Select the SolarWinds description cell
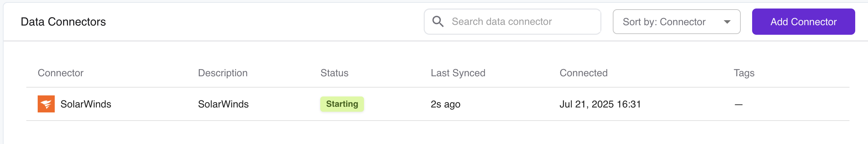This screenshot has height=144, width=868. pyautogui.click(x=223, y=104)
